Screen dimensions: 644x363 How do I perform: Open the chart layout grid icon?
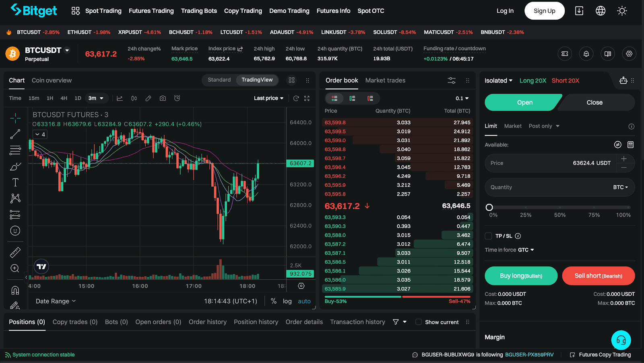coord(291,80)
